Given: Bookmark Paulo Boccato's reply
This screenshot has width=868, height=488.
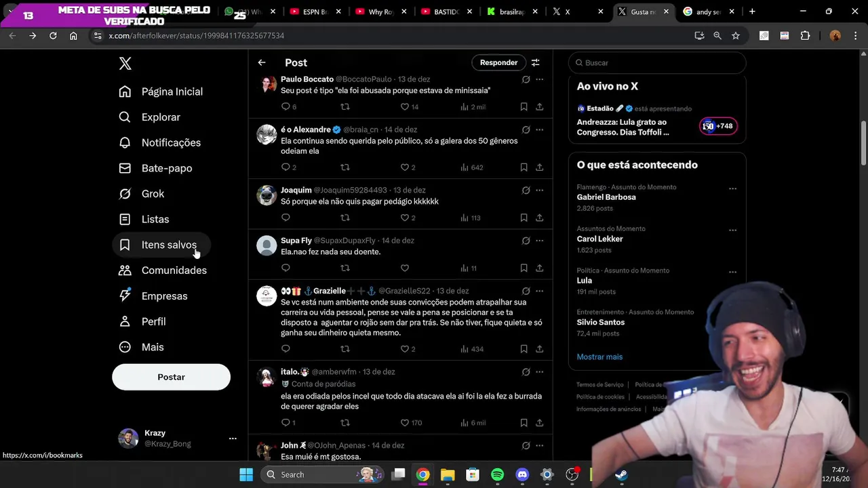Looking at the screenshot, I should 524,106.
